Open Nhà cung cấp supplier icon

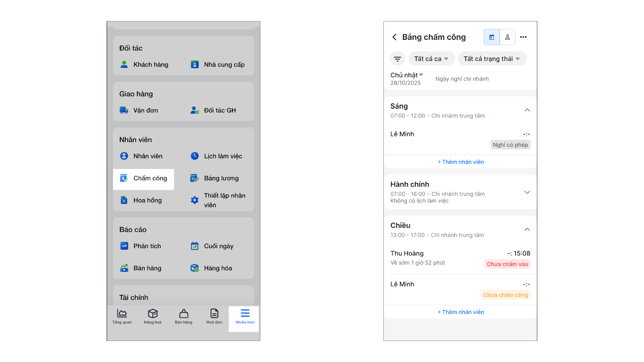point(195,64)
